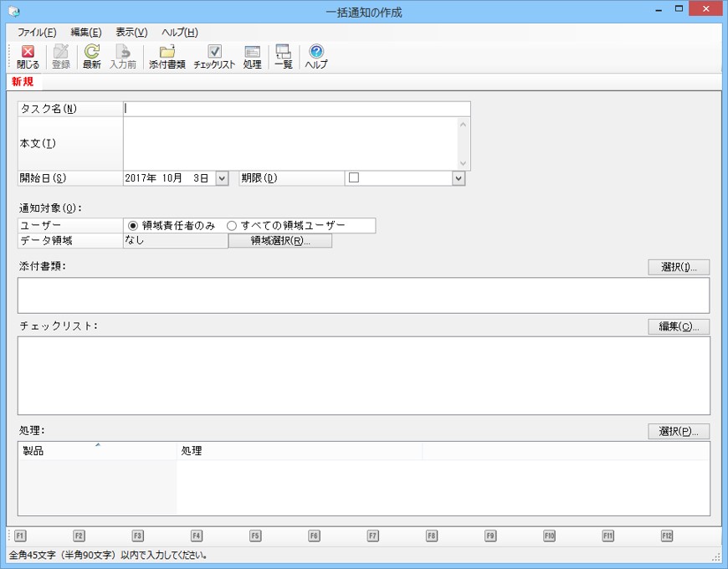The image size is (728, 569).
Task: Open the 添付書類 folder toolbar icon
Action: click(x=167, y=52)
